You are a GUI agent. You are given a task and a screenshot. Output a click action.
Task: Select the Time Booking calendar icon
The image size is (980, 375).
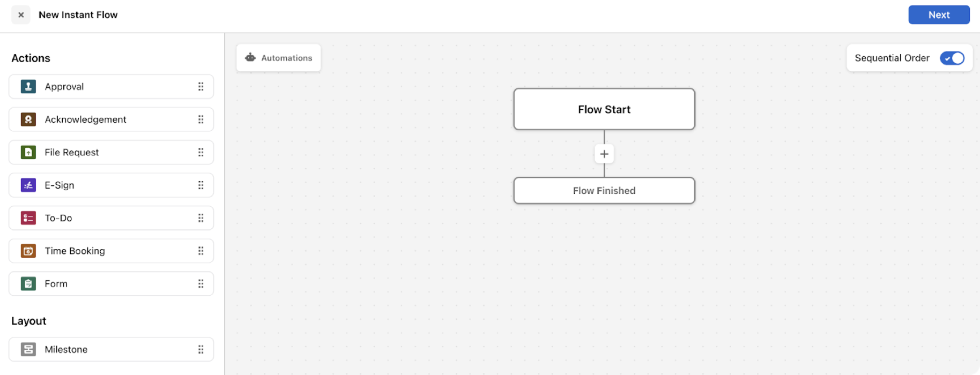pos(28,251)
